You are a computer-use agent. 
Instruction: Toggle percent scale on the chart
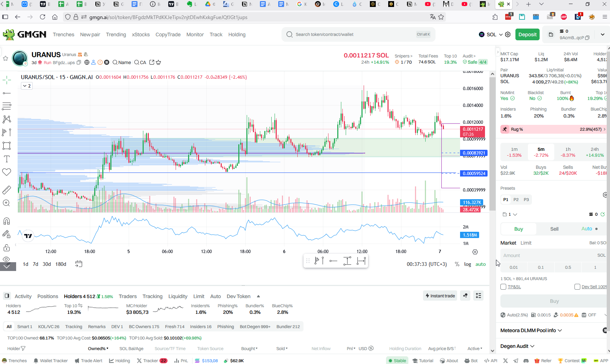point(457,264)
